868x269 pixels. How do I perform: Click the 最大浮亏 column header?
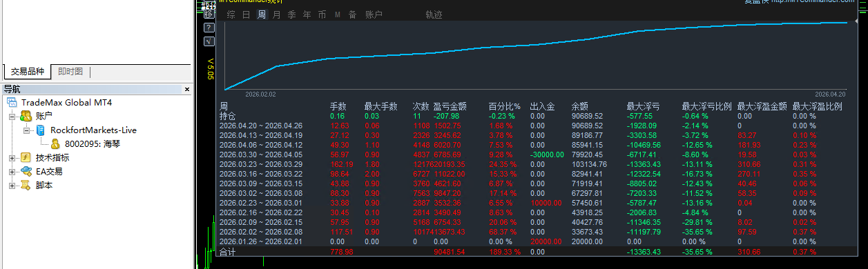644,107
